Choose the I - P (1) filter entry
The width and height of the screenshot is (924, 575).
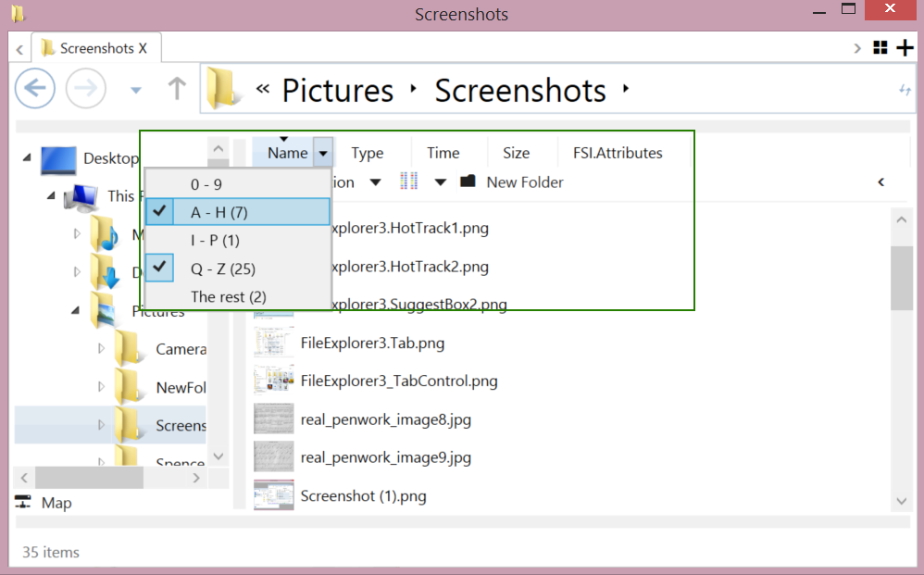click(238, 241)
